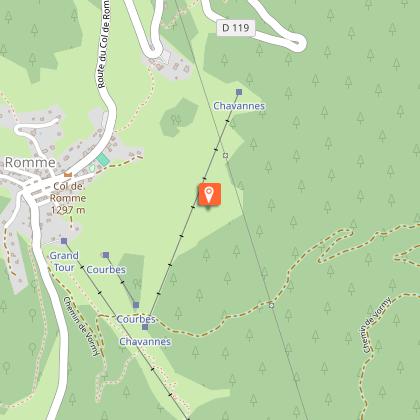Viewport: 420px width, 420px height.
Task: Click the D 119 road shield
Action: 236,28
